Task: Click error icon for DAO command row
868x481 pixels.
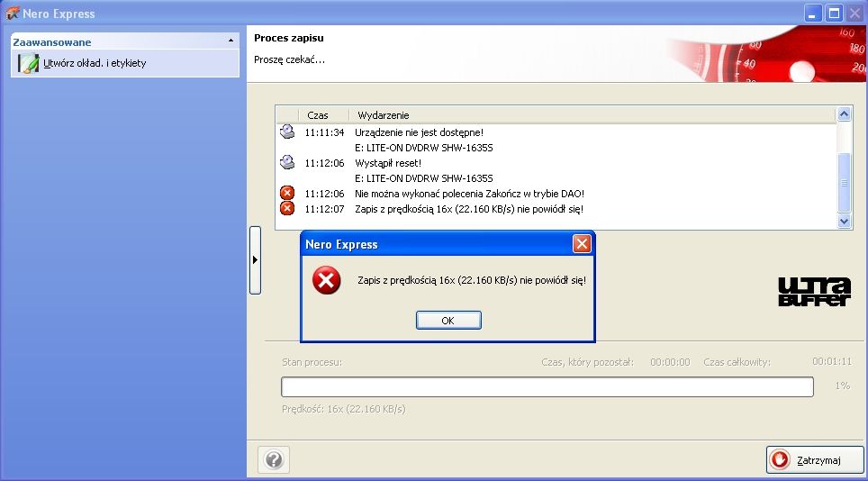Action: tap(287, 193)
